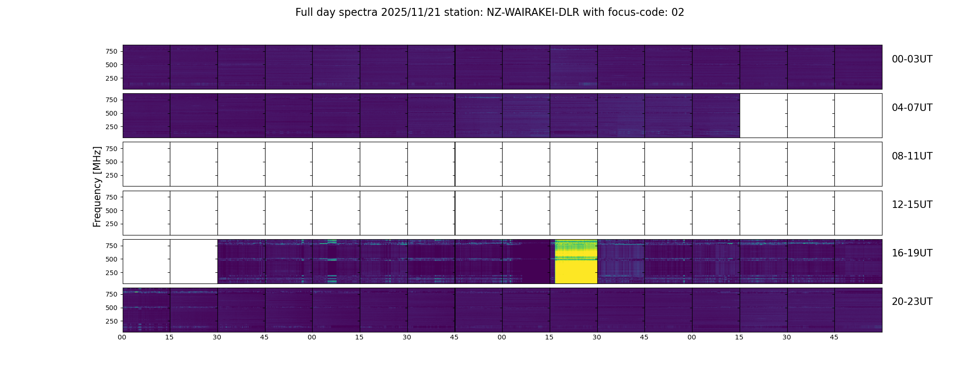Click the 750 tick of the 16-19UT row
This screenshot has height=373, width=980.
[112, 246]
